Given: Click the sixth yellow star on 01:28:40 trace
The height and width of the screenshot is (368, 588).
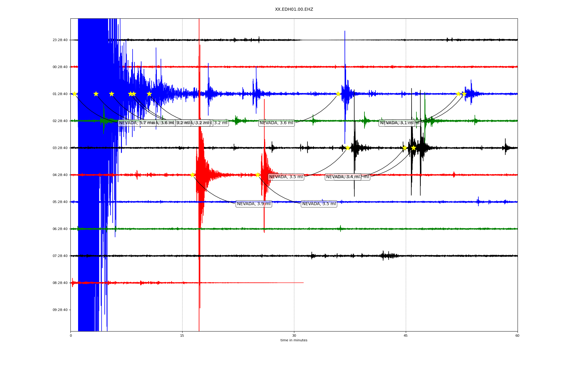Looking at the screenshot, I should tap(149, 94).
